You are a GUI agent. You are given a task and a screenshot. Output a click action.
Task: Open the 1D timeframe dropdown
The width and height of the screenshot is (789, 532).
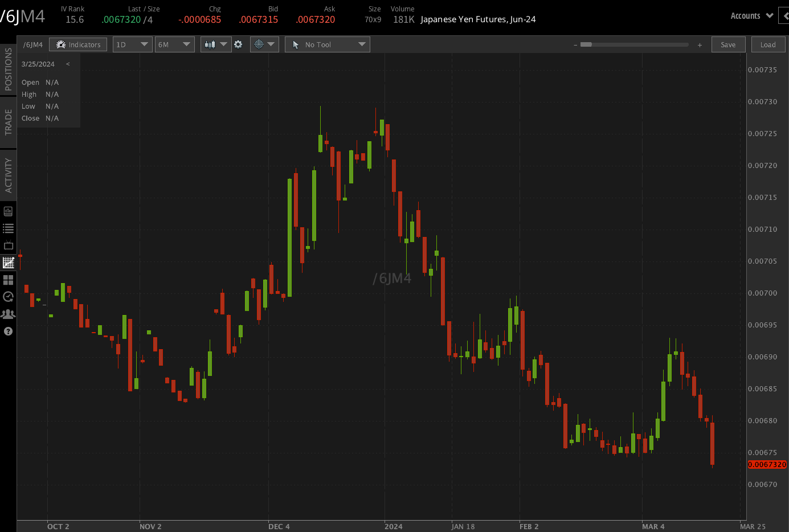click(132, 44)
